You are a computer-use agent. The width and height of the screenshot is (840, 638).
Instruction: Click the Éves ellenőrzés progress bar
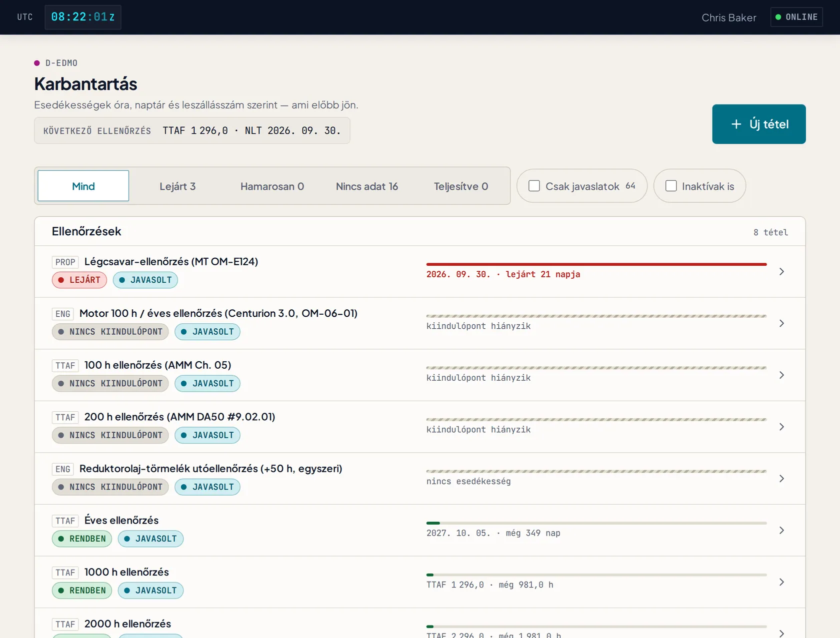coord(596,523)
